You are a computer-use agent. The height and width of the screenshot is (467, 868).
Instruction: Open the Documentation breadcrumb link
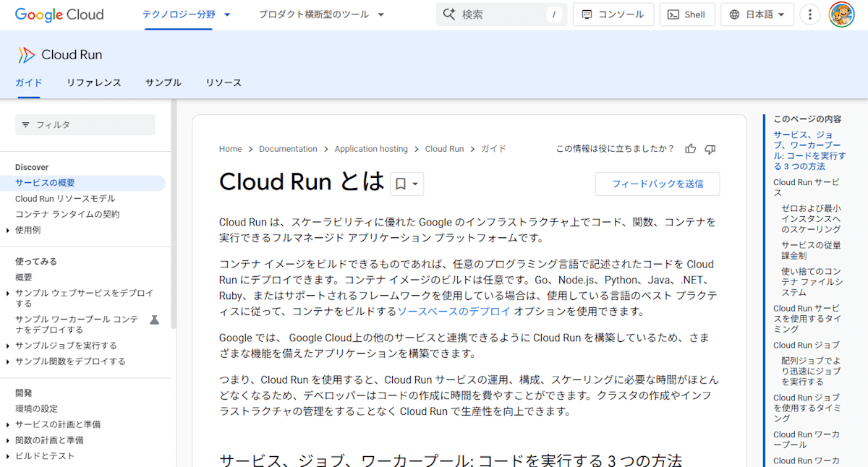(x=288, y=148)
